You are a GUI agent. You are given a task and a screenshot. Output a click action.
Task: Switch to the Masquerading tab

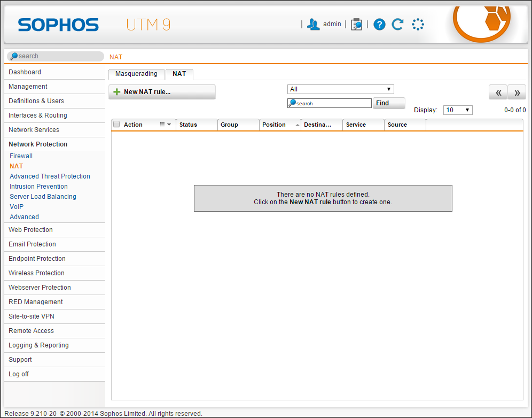click(136, 74)
